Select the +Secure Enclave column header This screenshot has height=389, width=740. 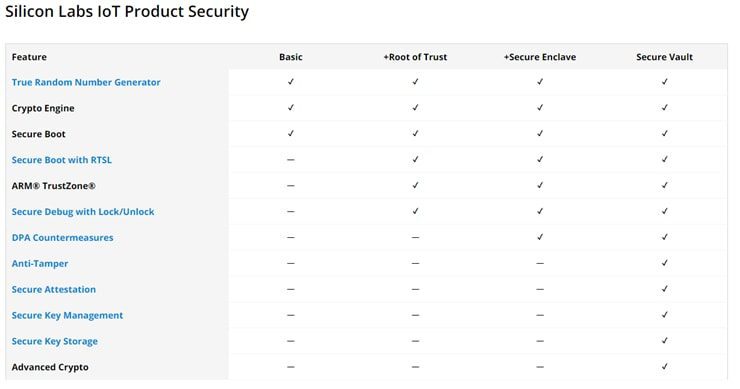540,57
